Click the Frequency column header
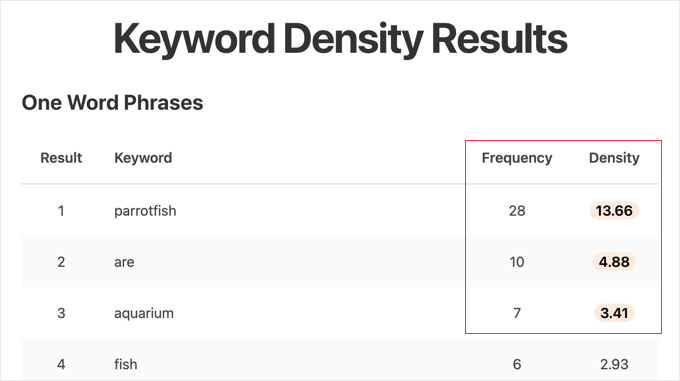Screen dimensions: 680x381 click(x=517, y=158)
